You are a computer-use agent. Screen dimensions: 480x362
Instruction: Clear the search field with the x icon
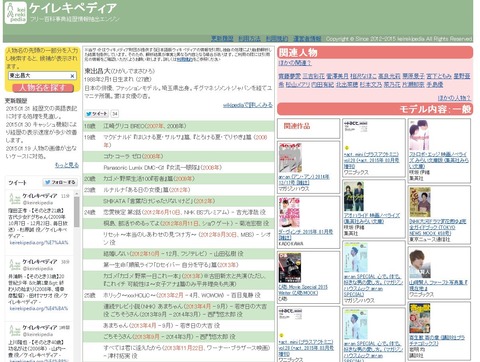click(72, 76)
